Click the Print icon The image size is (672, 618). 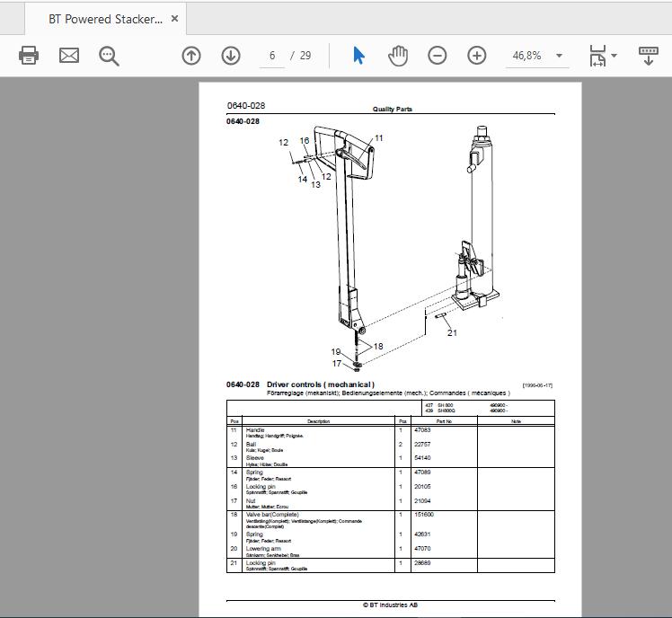(x=29, y=56)
